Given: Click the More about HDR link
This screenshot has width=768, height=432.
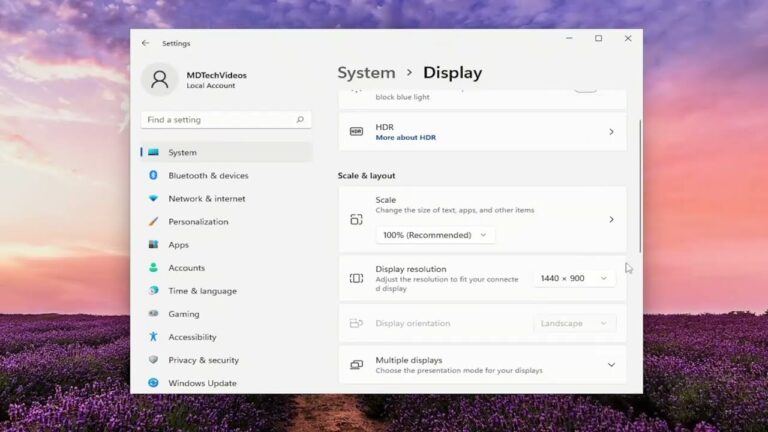Looking at the screenshot, I should (x=406, y=138).
